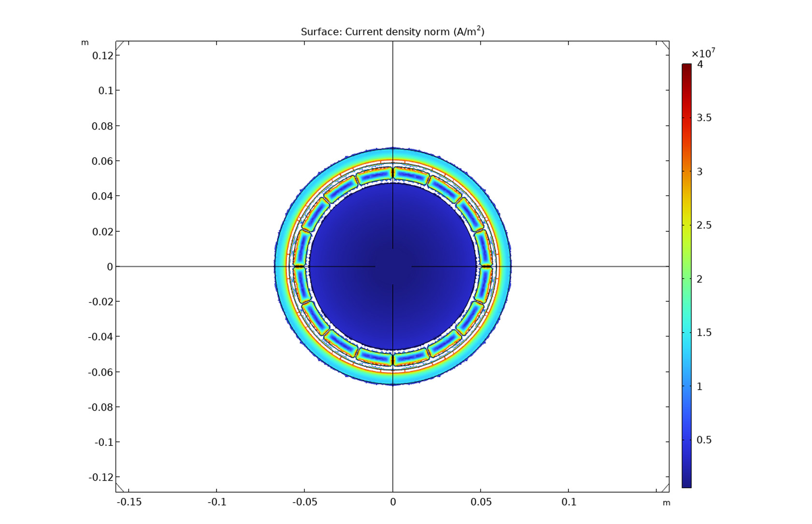
Task: Click the 'm' unit label at top-left of the y-axis
Action: tap(85, 42)
